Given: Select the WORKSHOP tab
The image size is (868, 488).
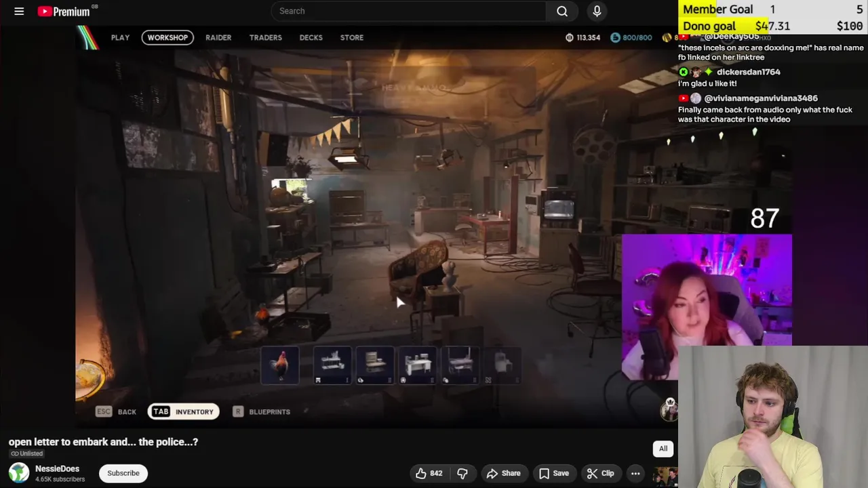Looking at the screenshot, I should tap(167, 37).
